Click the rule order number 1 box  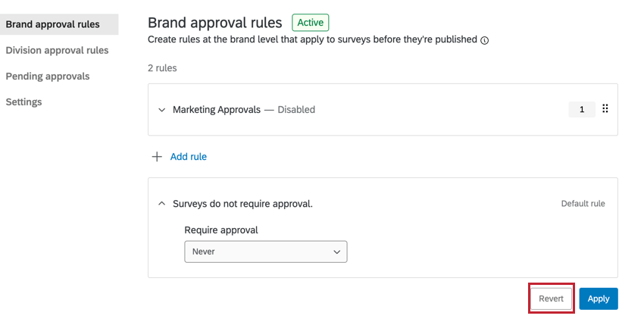[x=582, y=109]
